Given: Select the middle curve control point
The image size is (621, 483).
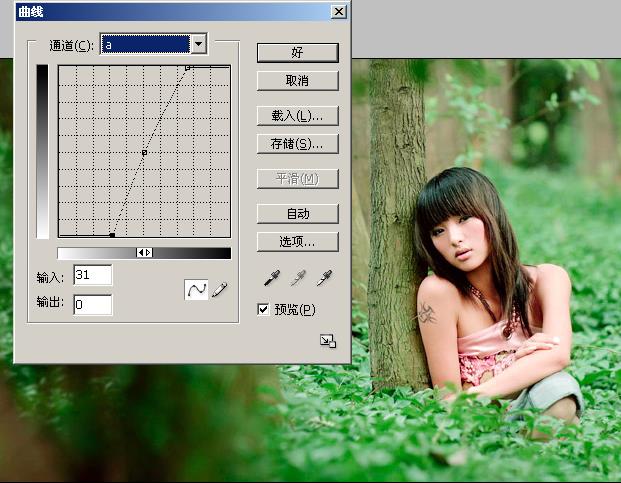Looking at the screenshot, I should [145, 152].
